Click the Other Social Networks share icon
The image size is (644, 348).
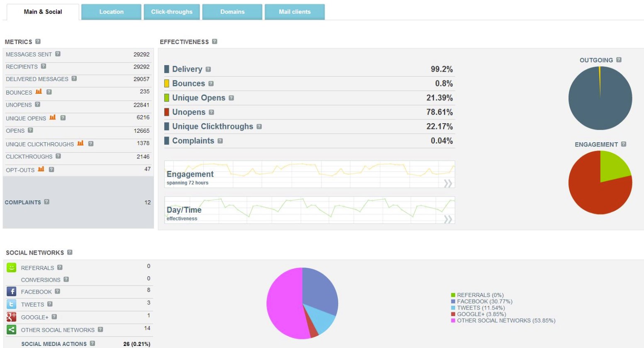11,330
